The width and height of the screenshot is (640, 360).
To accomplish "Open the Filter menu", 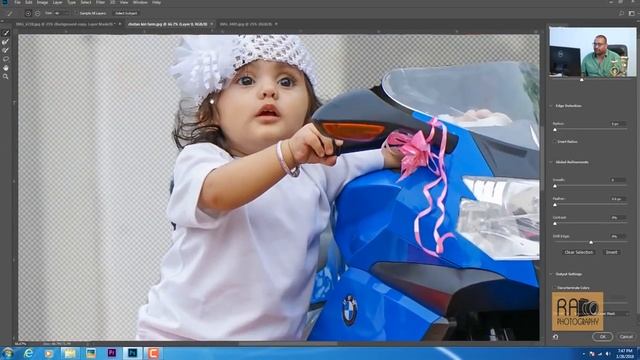I will (x=100, y=2).
